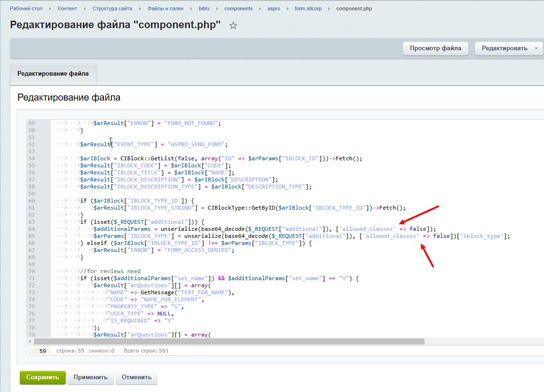
Task: Expand arrow before component.php breadcrumb
Action: pos(329,8)
